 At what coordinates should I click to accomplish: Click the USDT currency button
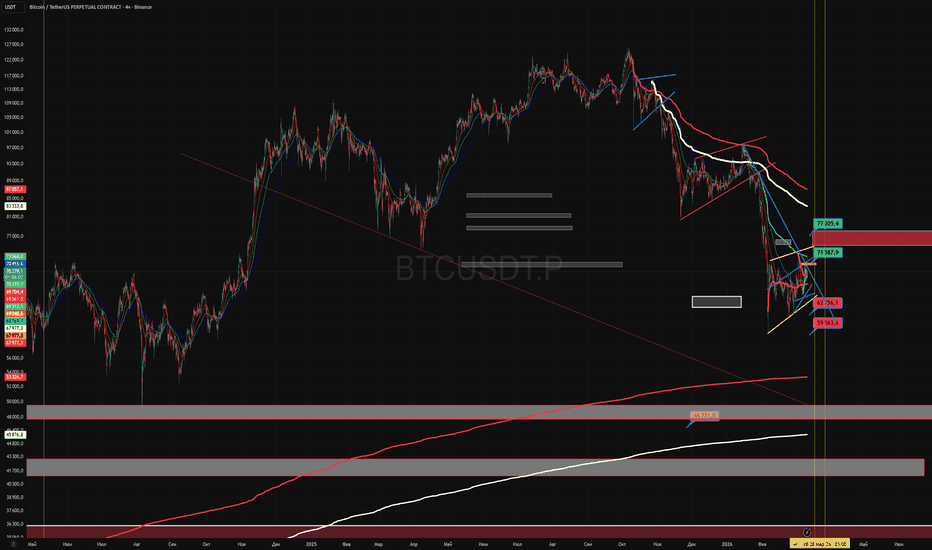[11, 7]
